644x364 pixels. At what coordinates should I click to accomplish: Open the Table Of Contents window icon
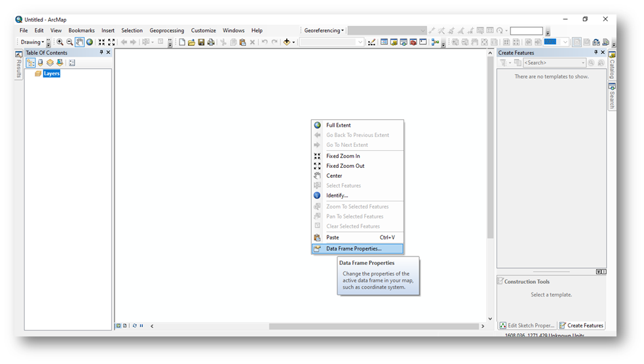coord(384,42)
